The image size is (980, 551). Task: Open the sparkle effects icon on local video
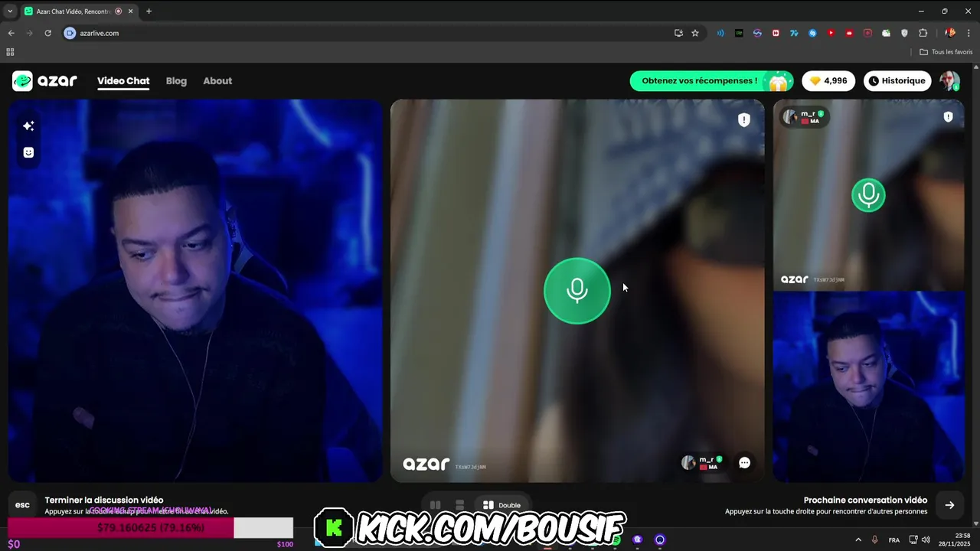click(28, 126)
